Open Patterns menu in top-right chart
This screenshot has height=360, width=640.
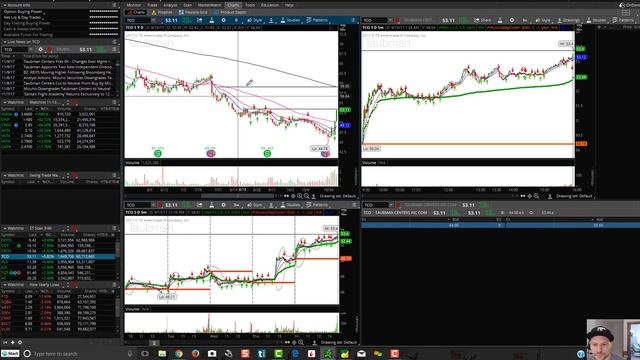pyautogui.click(x=624, y=20)
